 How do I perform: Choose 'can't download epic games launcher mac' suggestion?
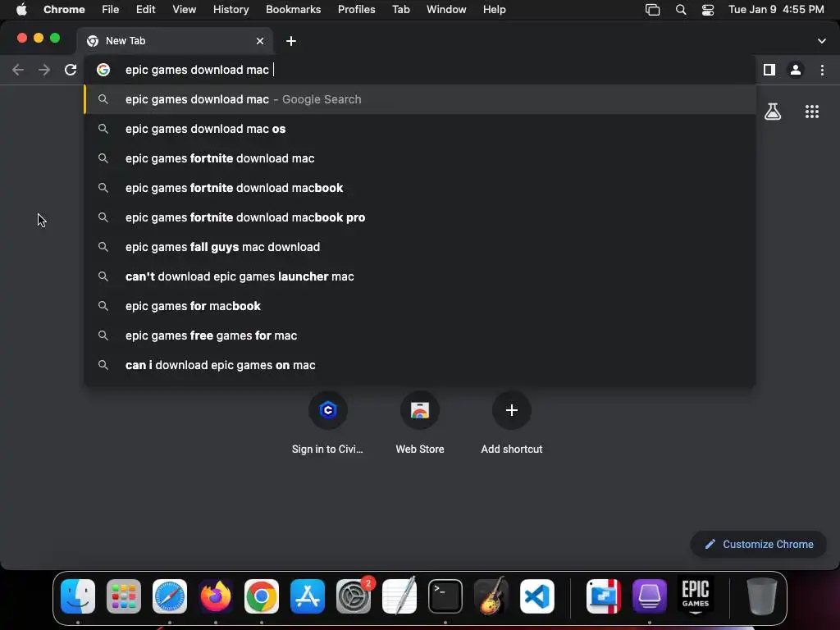click(x=420, y=276)
